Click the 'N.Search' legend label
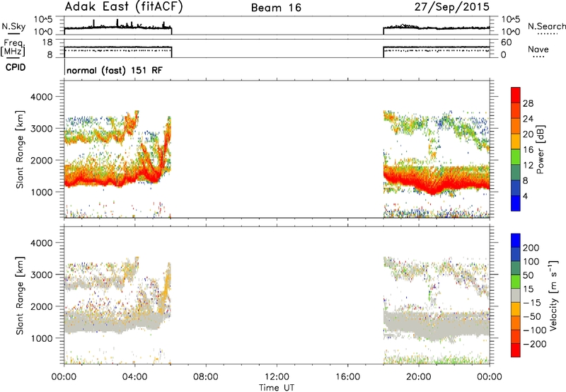Viewport: 566px width, 392px height. pos(546,26)
